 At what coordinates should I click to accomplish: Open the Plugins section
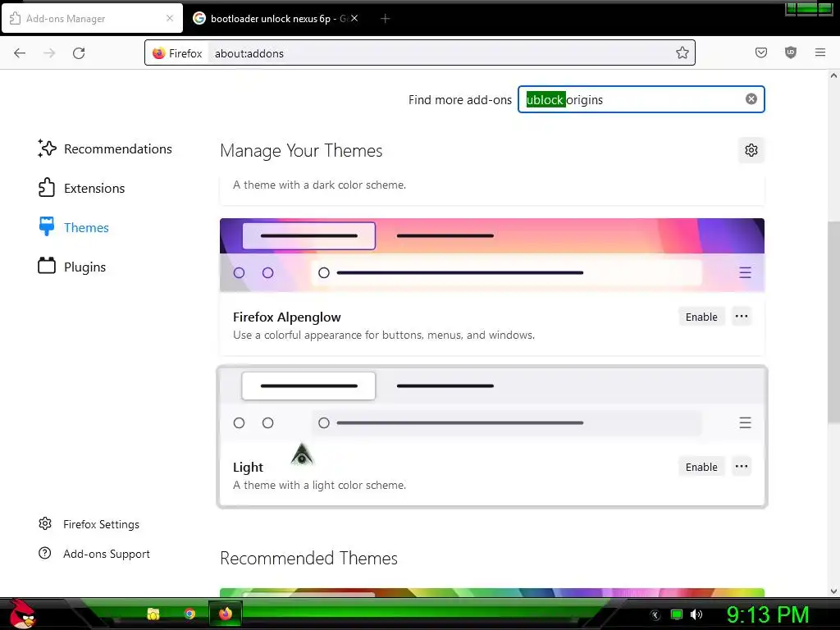72,267
